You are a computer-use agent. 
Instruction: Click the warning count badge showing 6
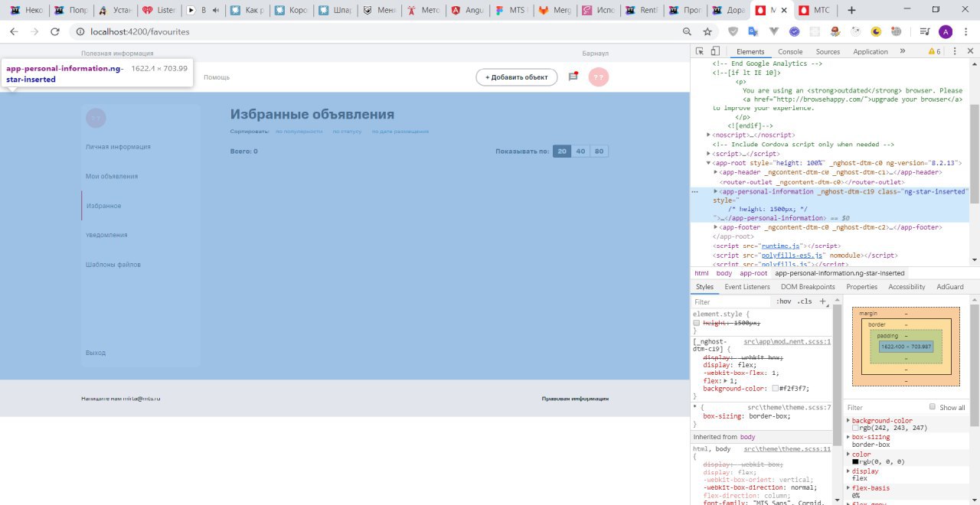pyautogui.click(x=934, y=51)
